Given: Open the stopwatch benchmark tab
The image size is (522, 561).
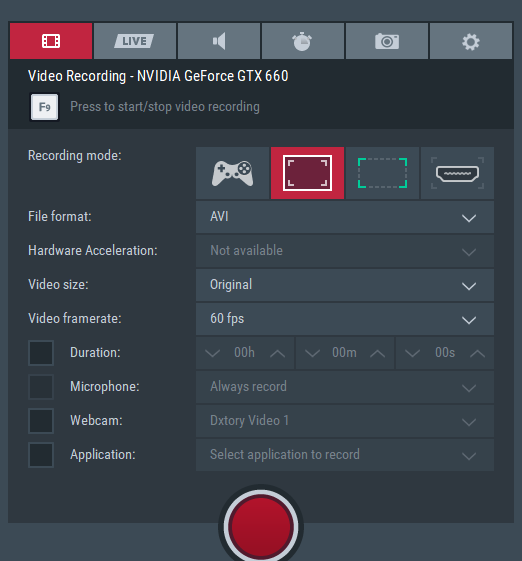Looking at the screenshot, I should 303,41.
